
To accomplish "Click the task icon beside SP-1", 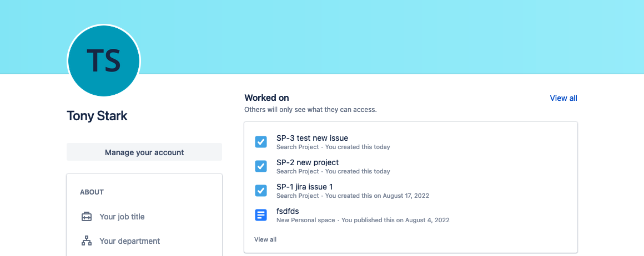I will (261, 191).
